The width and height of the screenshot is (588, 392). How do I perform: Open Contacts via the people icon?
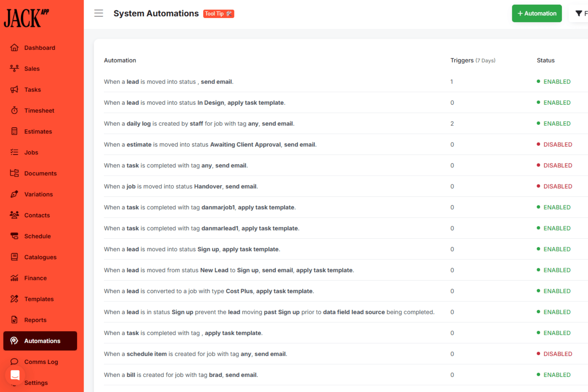[x=14, y=215]
